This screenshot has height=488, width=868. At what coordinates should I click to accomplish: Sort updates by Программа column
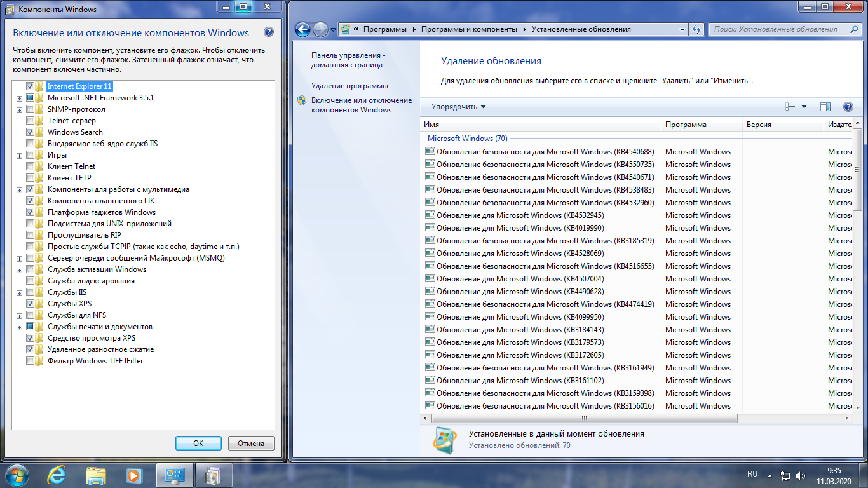[702, 125]
